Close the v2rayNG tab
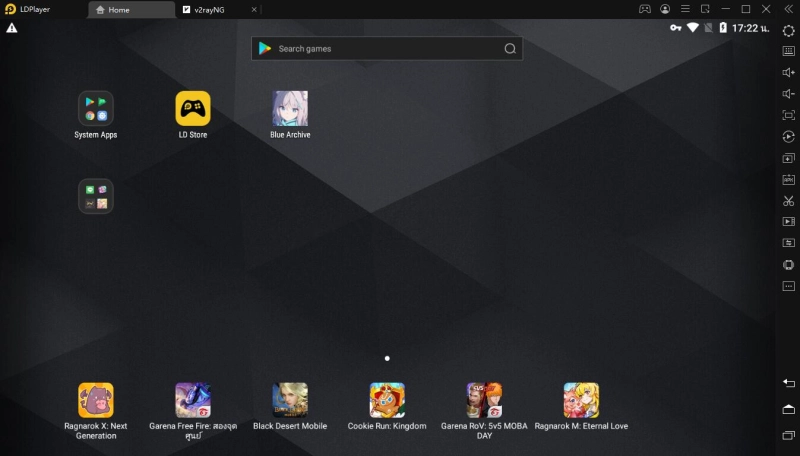The height and width of the screenshot is (456, 800). tap(254, 10)
